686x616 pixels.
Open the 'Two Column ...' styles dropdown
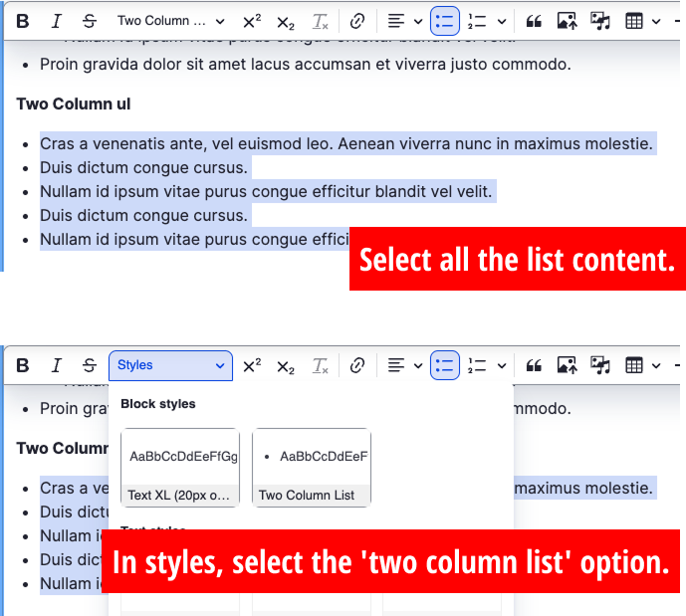click(170, 21)
